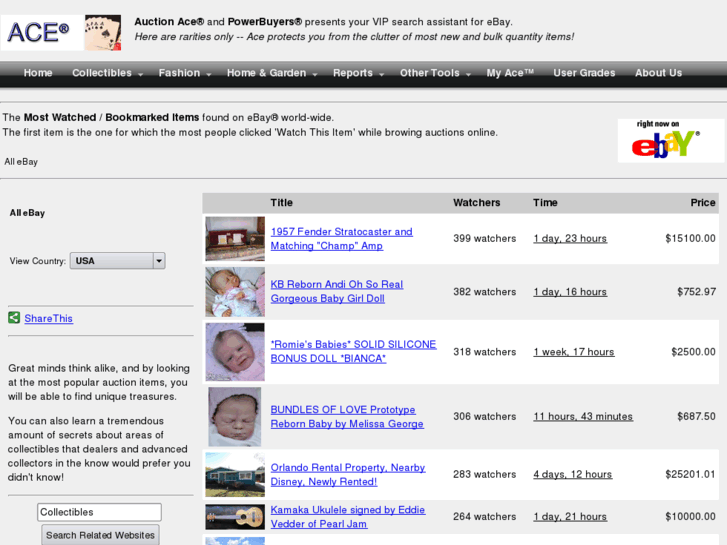This screenshot has width=727, height=545.
Task: Click the Watchers column header
Action: click(x=477, y=203)
